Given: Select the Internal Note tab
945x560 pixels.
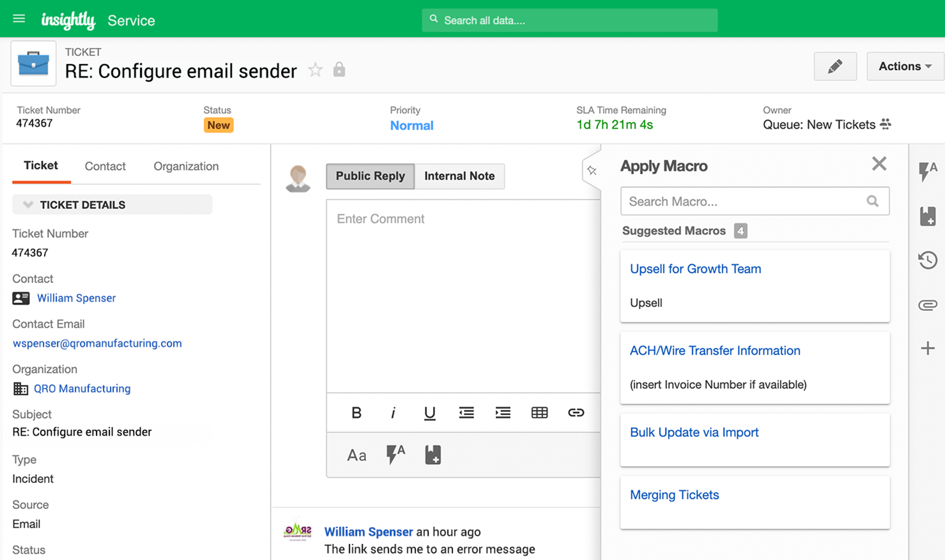Looking at the screenshot, I should coord(459,176).
